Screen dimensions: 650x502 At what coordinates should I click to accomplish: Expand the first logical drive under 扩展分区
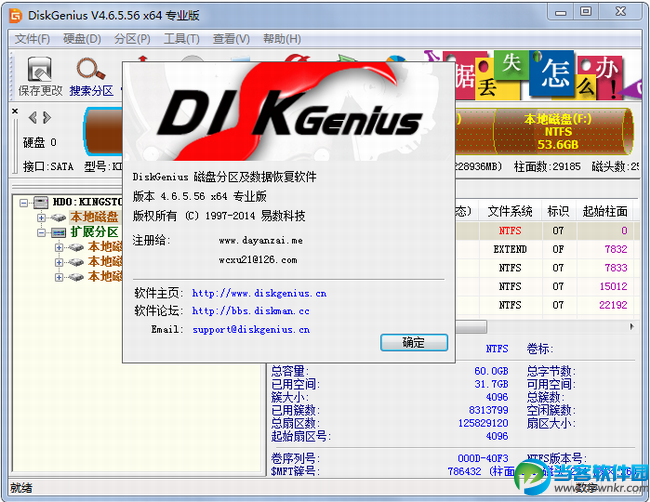coord(59,247)
